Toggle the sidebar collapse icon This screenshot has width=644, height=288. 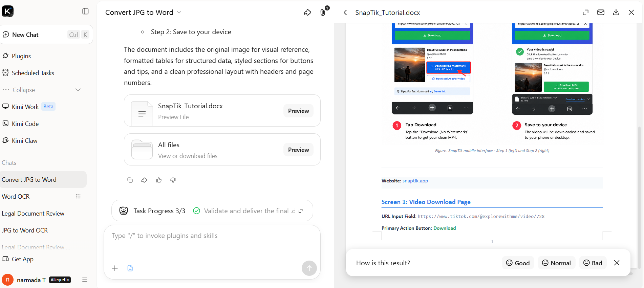[x=85, y=12]
